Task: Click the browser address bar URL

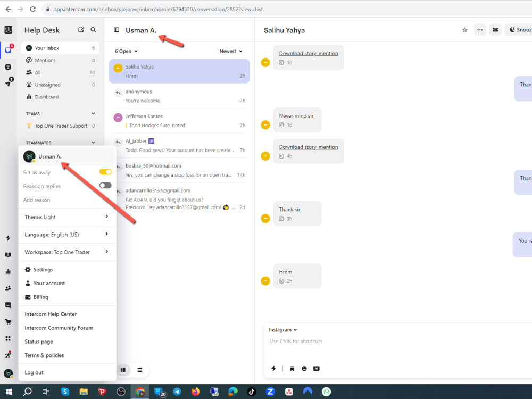Action: click(x=158, y=9)
